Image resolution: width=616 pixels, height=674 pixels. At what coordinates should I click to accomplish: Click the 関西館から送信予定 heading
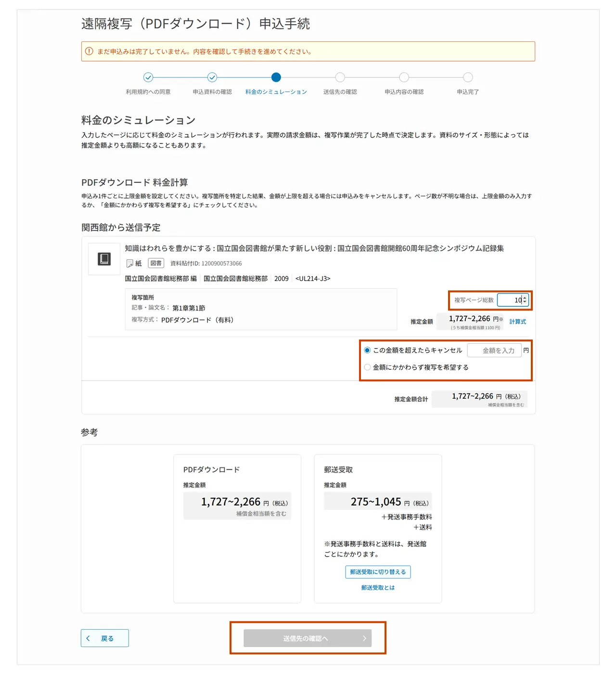[x=121, y=228]
